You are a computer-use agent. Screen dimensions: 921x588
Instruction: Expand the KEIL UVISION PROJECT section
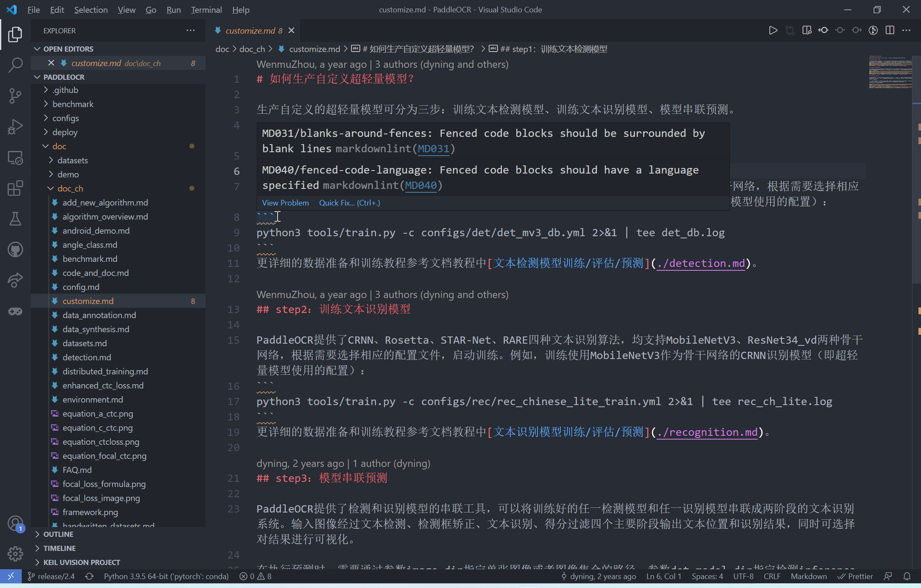[118, 562]
